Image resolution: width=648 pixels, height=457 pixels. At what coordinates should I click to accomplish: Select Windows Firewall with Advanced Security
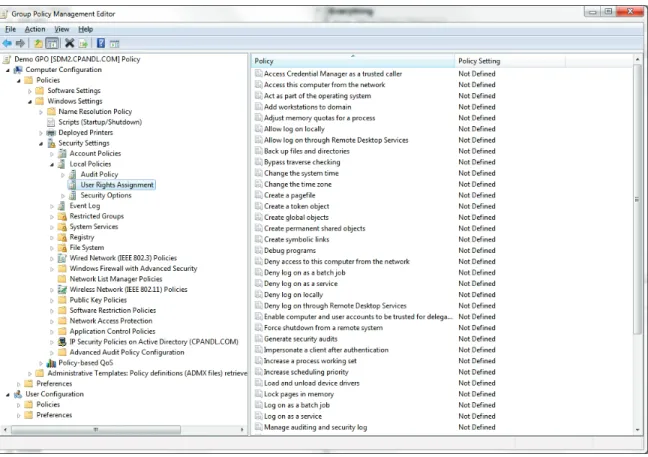pos(133,269)
